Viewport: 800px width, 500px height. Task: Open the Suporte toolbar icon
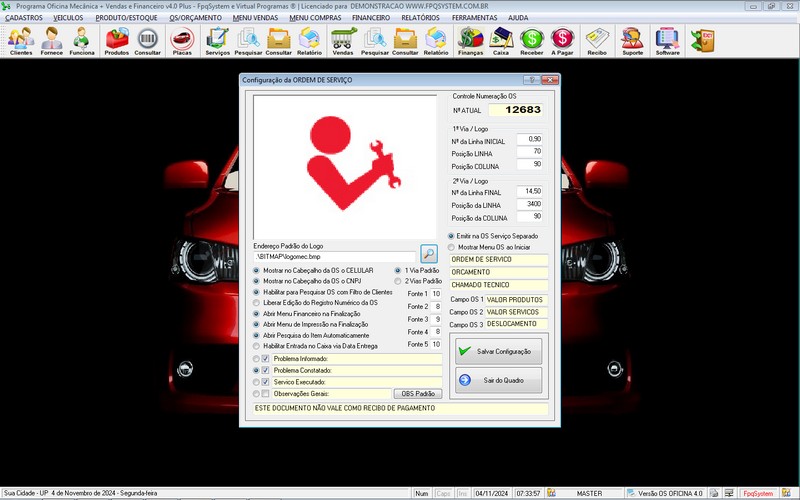[x=632, y=40]
